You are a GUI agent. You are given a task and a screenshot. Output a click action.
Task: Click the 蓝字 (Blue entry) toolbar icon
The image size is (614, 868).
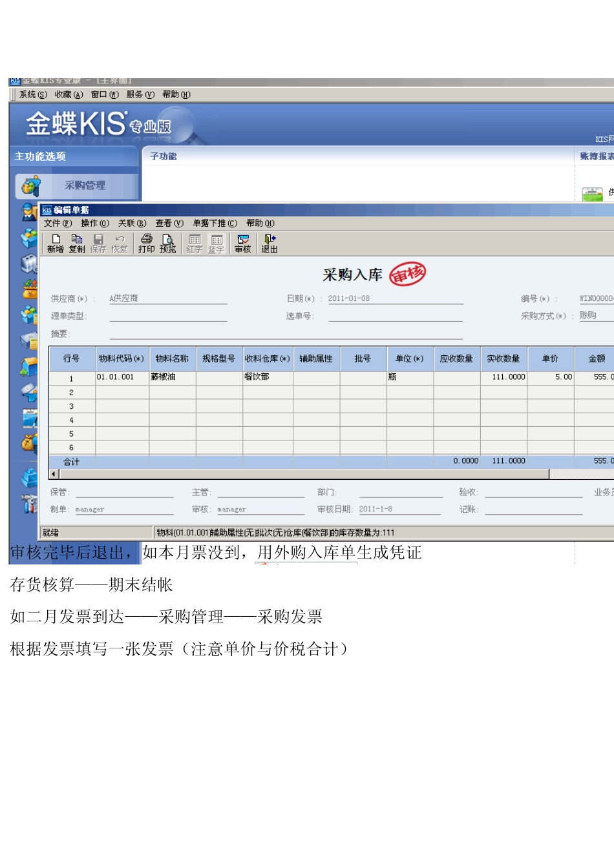coord(217,243)
